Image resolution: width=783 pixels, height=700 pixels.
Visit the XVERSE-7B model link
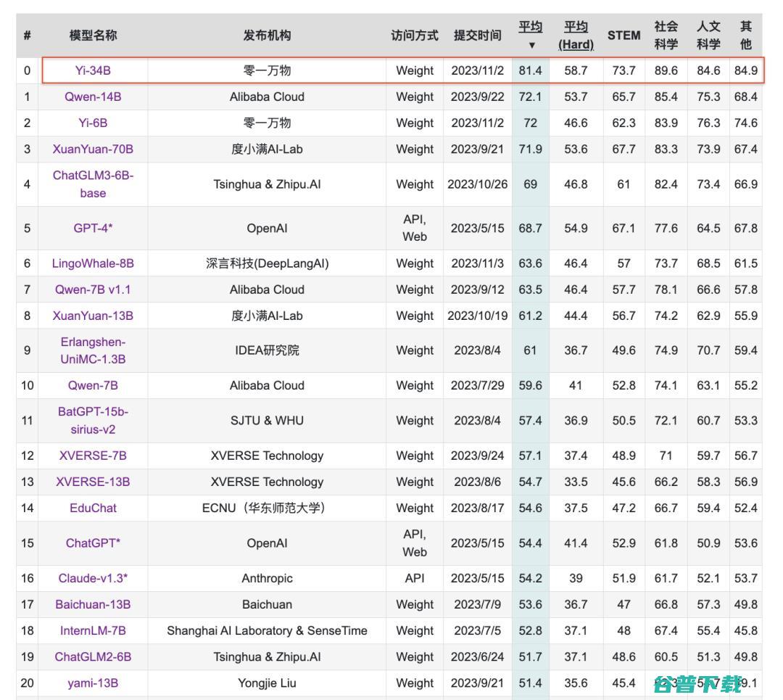[x=93, y=456]
